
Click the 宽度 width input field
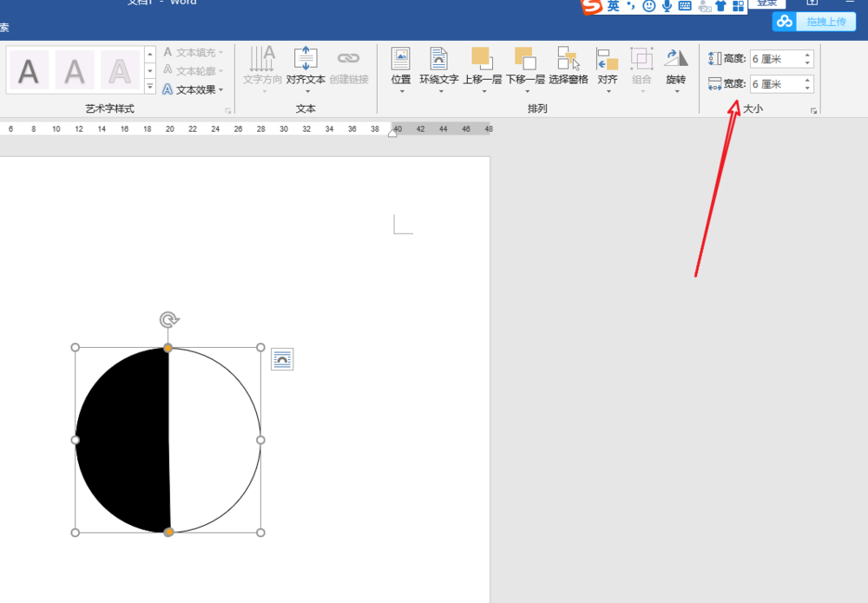775,84
